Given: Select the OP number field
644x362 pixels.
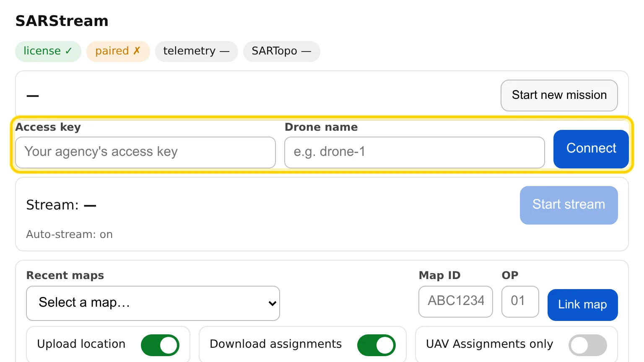Looking at the screenshot, I should pos(520,302).
